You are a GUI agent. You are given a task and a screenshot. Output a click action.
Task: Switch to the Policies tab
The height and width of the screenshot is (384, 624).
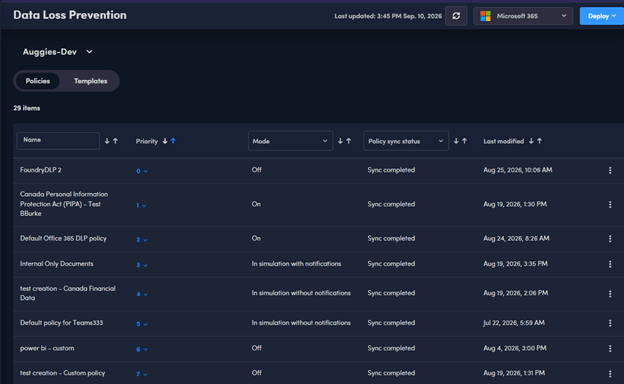(38, 81)
